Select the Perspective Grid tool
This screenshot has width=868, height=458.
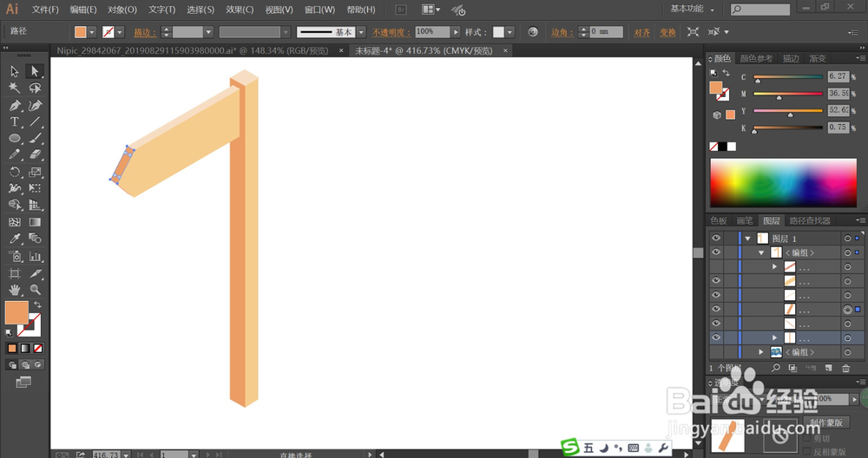pos(35,206)
